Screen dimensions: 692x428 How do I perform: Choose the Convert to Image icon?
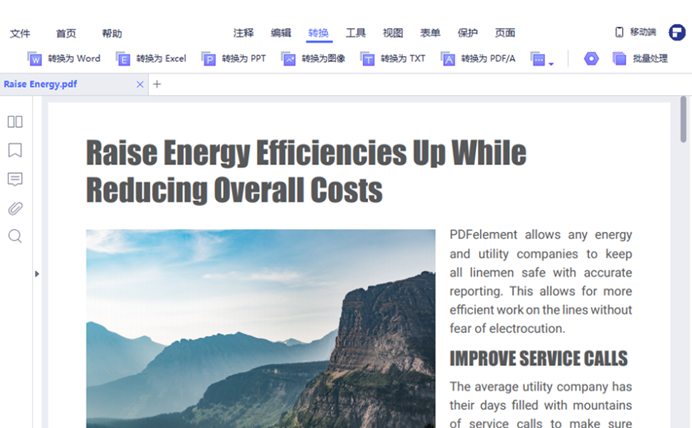[x=289, y=59]
